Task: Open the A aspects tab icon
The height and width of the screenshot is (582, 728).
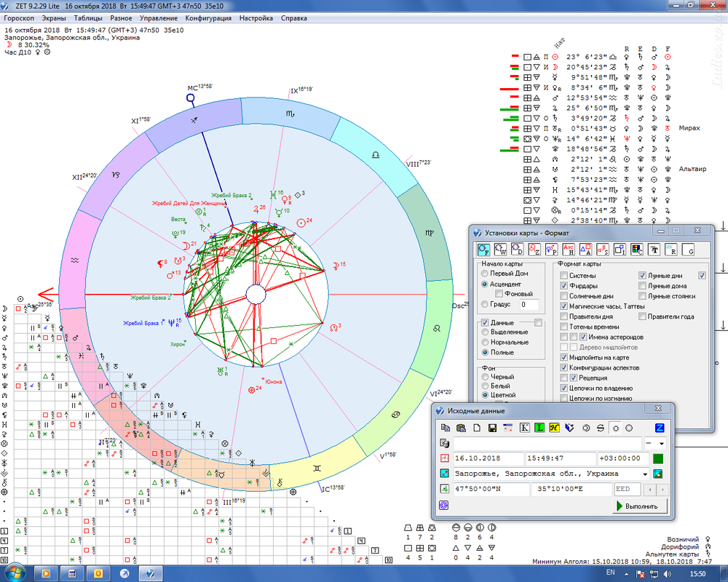Action: [x=585, y=250]
